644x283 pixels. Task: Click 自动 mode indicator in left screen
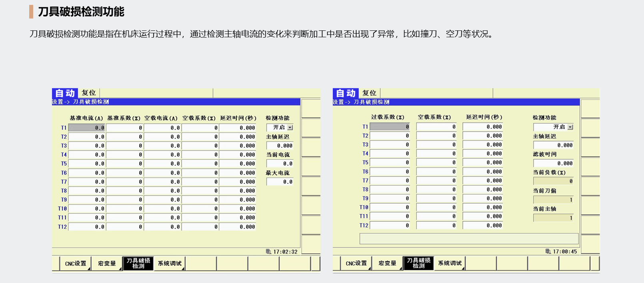(65, 93)
